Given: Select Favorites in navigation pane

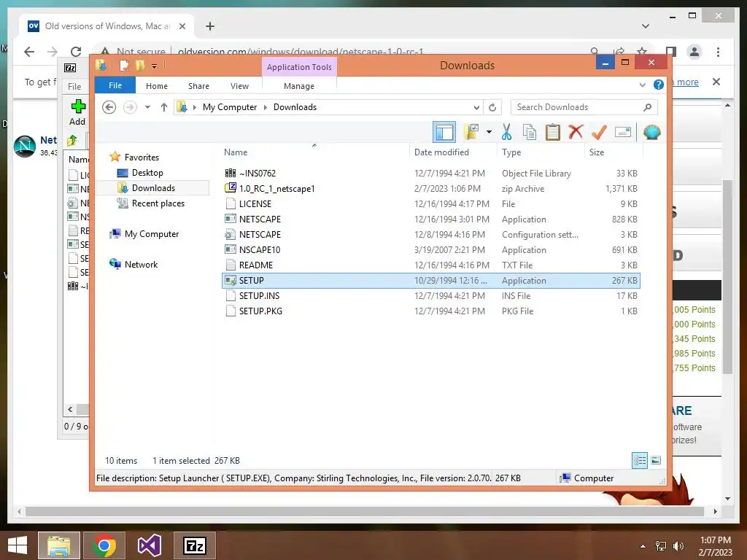Looking at the screenshot, I should (142, 157).
